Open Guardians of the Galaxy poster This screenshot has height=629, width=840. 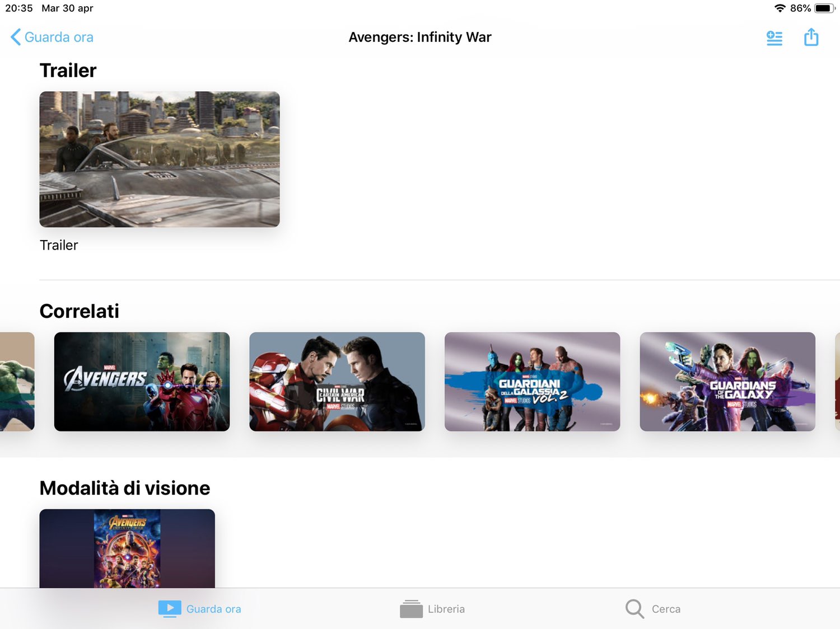[727, 382]
